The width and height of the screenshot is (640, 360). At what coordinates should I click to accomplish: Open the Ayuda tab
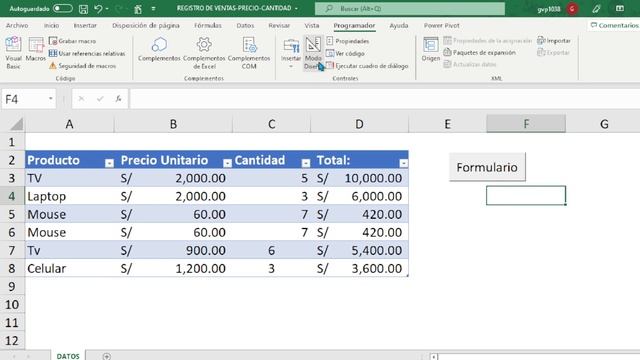pyautogui.click(x=399, y=25)
